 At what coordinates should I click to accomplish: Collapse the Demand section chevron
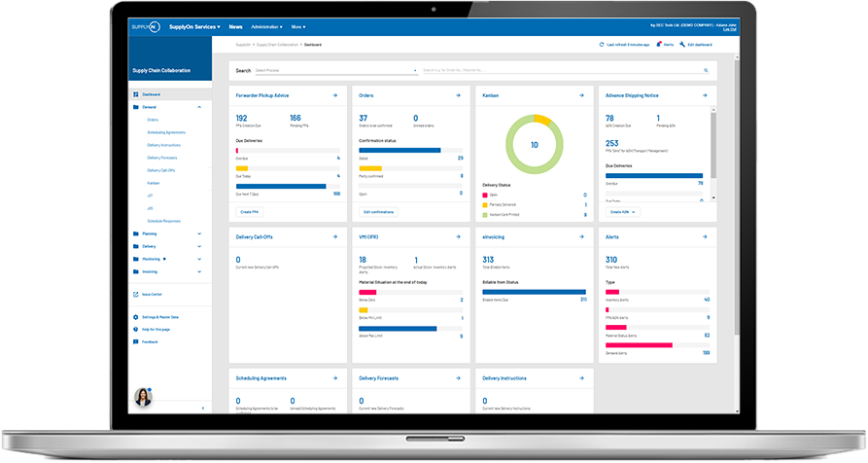(199, 107)
